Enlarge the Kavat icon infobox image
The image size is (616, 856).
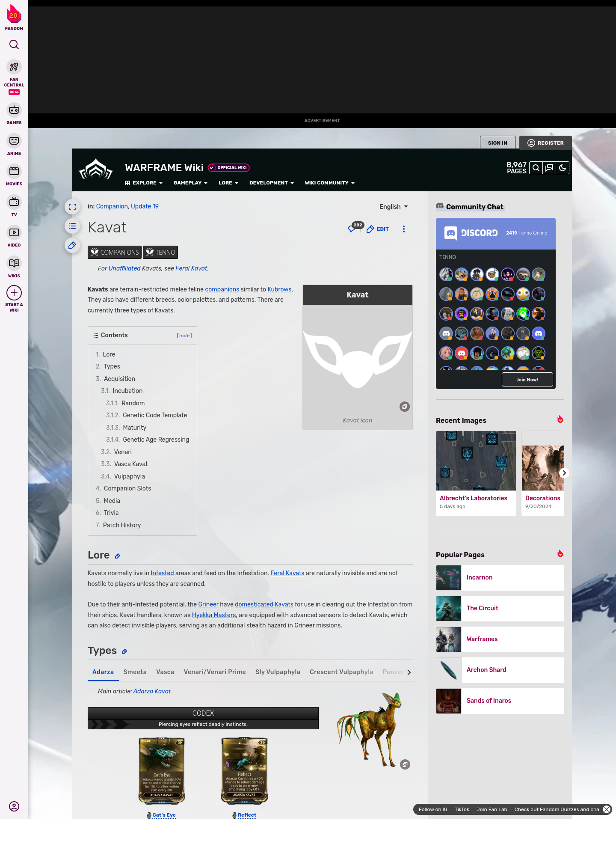[405, 407]
